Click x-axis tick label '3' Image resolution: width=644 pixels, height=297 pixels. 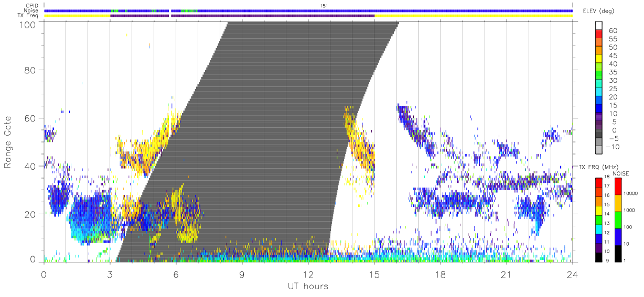110,273
